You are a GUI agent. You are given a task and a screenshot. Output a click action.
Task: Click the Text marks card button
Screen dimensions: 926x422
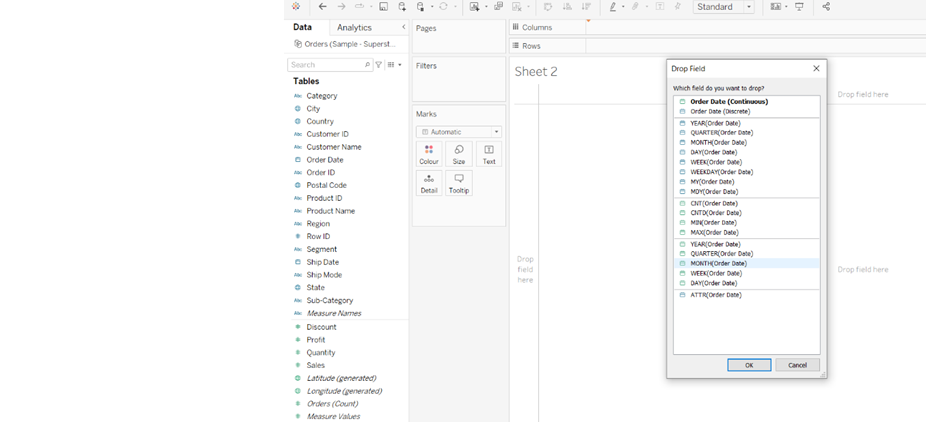point(489,153)
